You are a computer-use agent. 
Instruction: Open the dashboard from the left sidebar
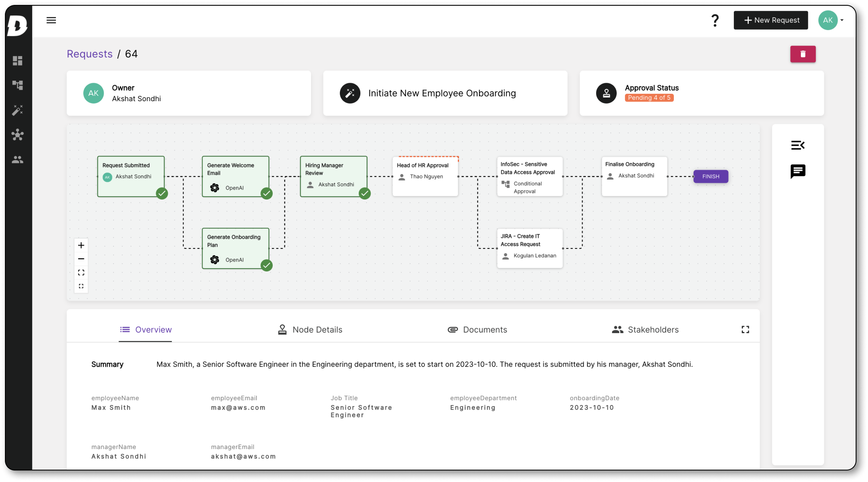[x=18, y=60]
